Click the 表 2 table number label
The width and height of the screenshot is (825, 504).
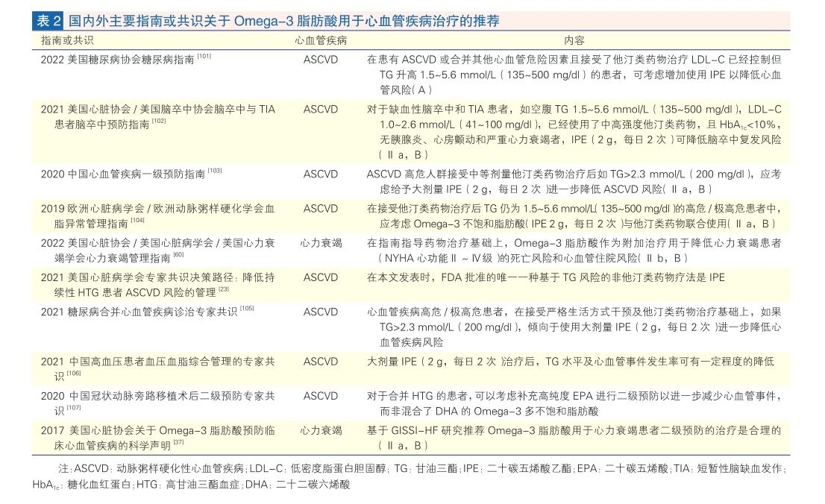tap(48, 21)
